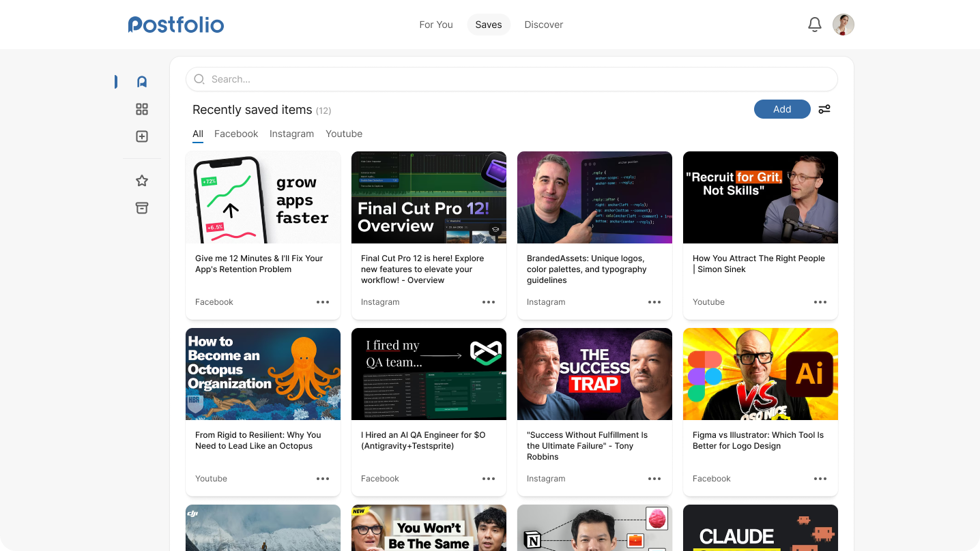Open the CLAUDE thumbnail
This screenshot has width=980, height=551.
[x=760, y=528]
